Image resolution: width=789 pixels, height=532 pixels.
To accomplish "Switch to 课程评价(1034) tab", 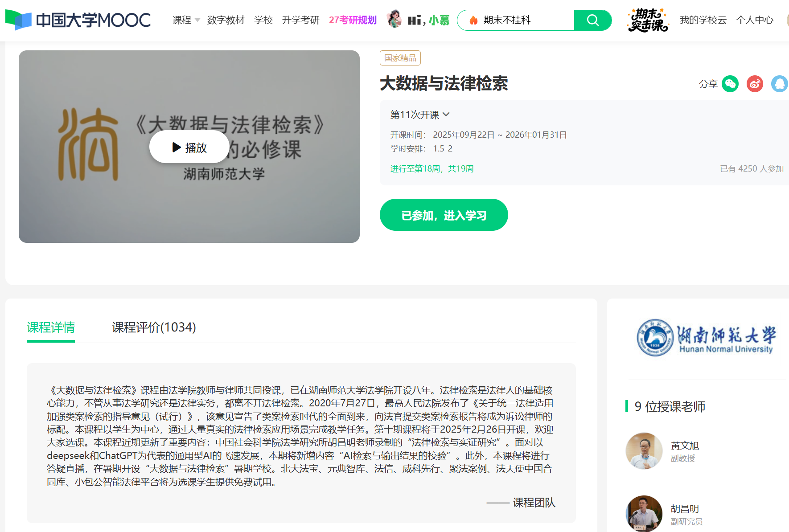I will click(154, 327).
